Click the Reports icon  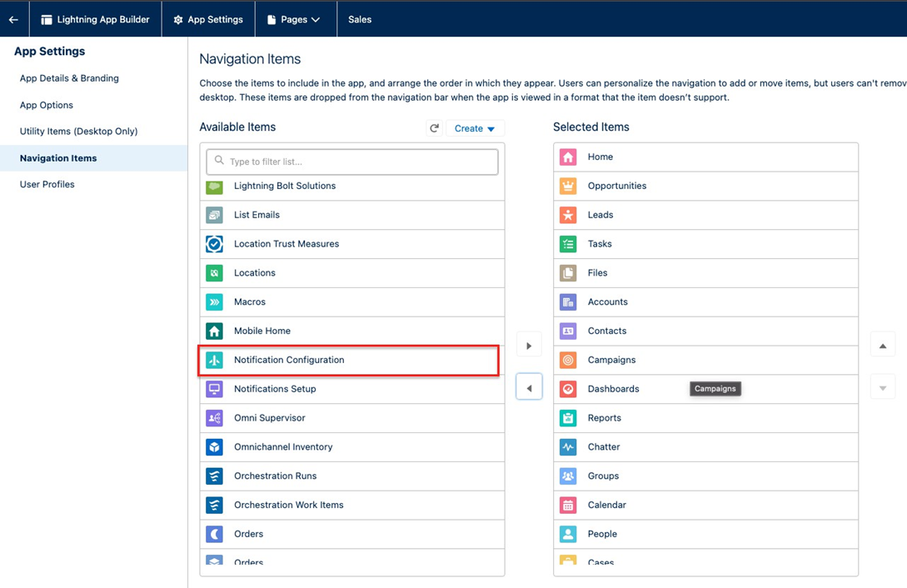coord(568,417)
